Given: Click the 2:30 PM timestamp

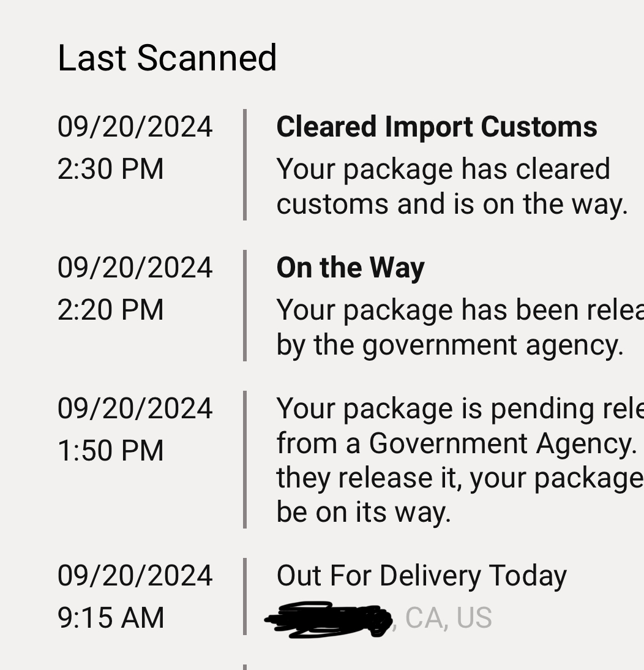Looking at the screenshot, I should (111, 169).
